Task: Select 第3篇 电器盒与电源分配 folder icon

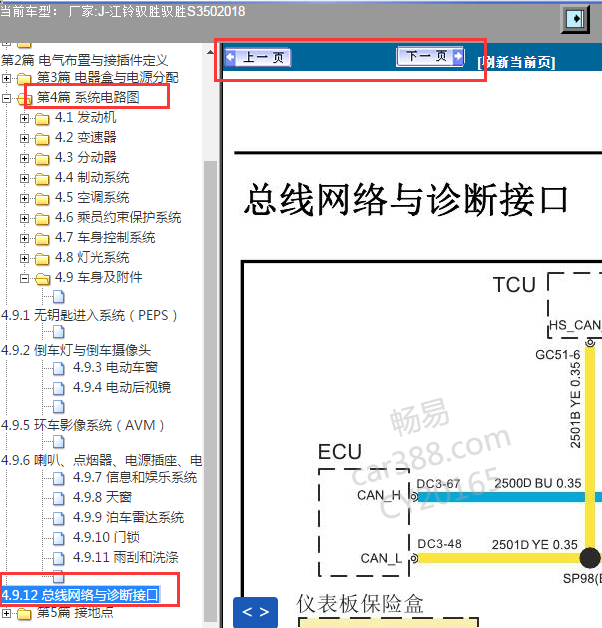Action: [24, 78]
